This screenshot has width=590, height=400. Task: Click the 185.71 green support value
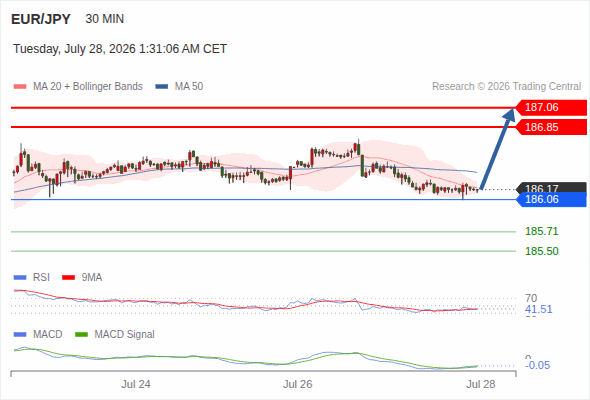click(541, 231)
